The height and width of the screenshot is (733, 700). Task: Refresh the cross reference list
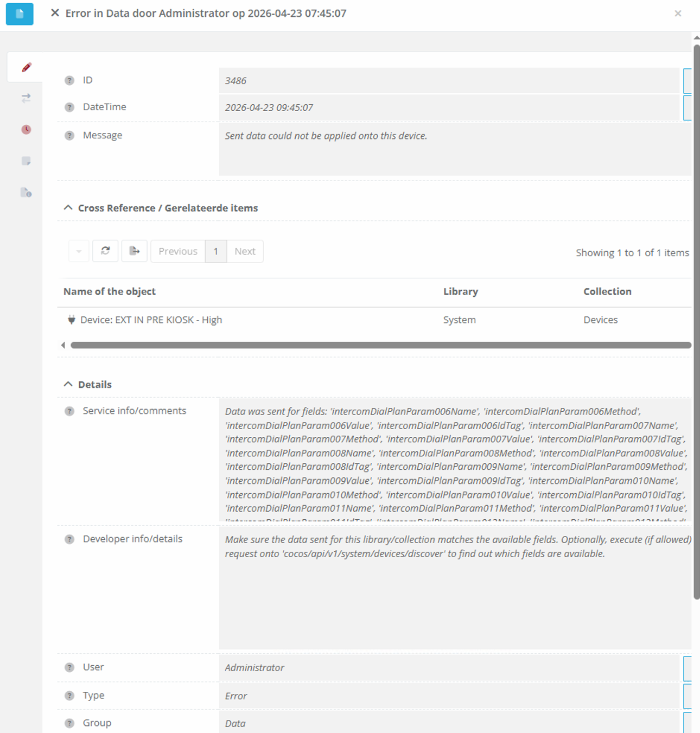(105, 251)
